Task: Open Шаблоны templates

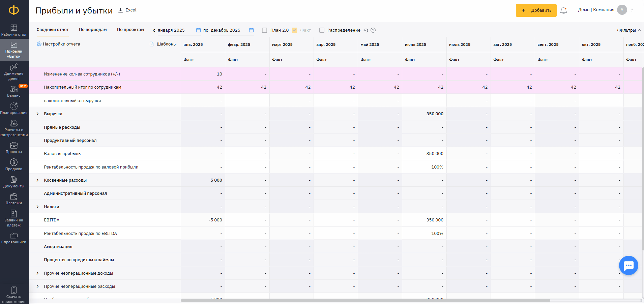Action: 163,44
